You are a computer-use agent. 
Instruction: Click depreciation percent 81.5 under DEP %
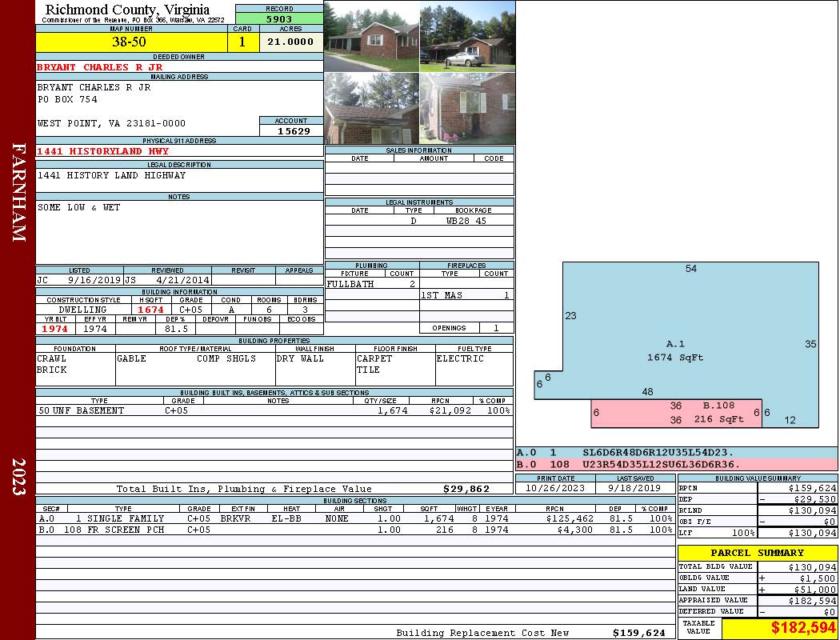(x=176, y=329)
